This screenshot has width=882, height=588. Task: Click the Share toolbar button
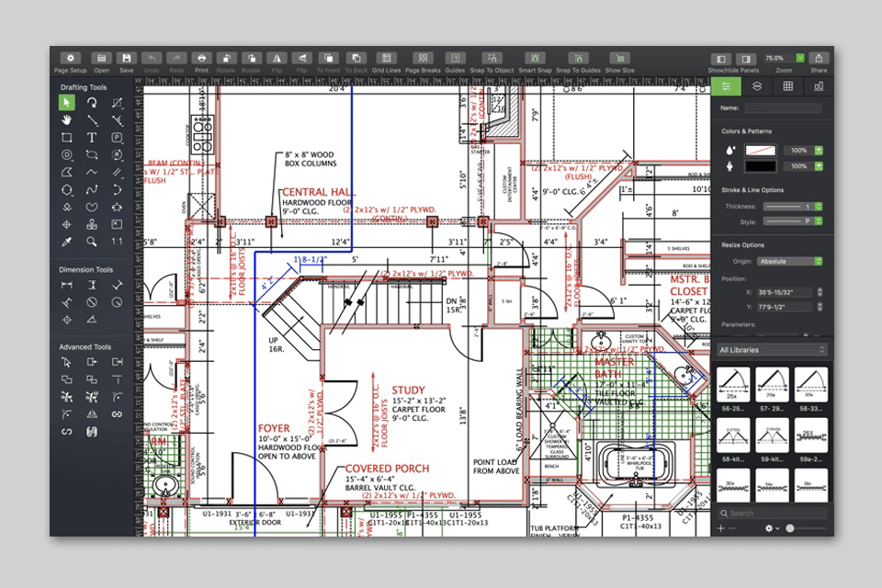(x=819, y=58)
